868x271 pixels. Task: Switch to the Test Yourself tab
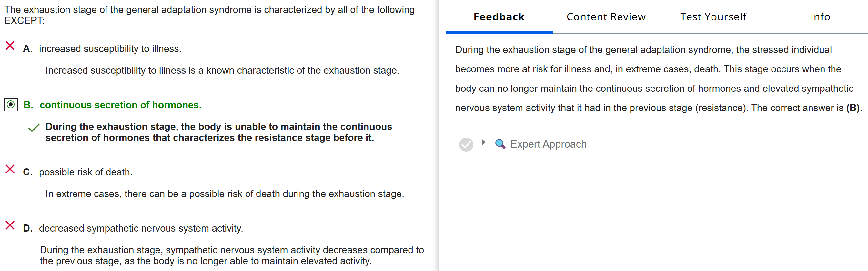click(x=713, y=17)
